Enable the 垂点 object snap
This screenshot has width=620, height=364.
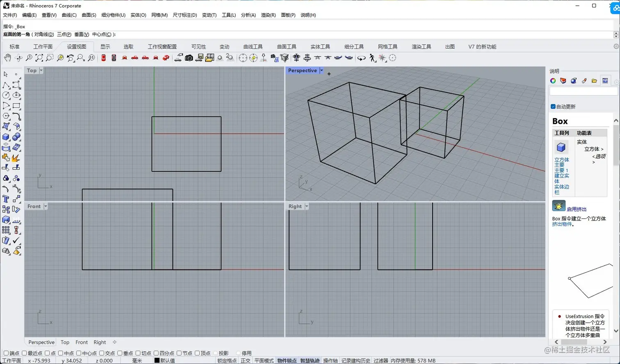[120, 353]
